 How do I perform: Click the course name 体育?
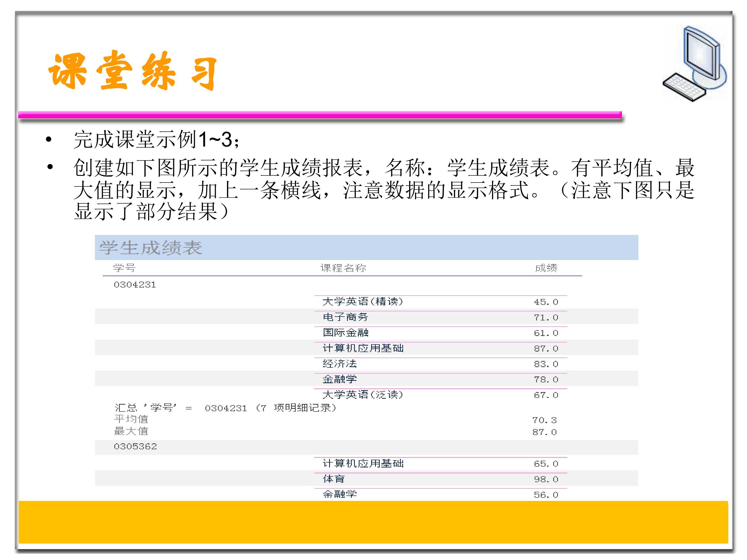(334, 479)
